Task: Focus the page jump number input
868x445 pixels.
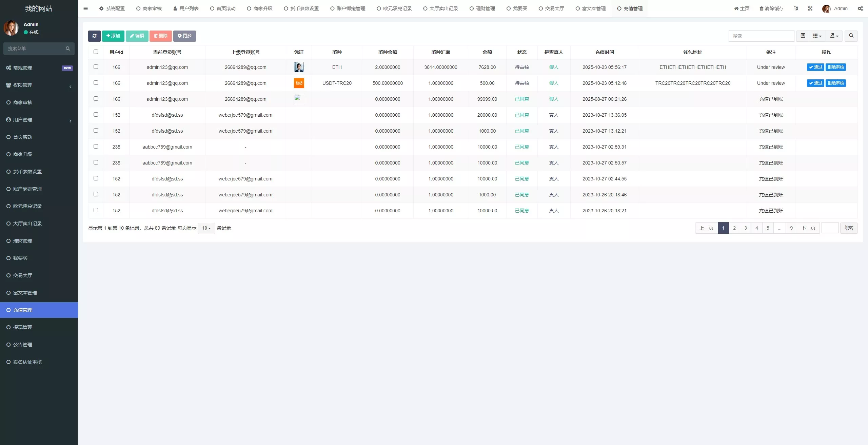Action: [x=830, y=228]
